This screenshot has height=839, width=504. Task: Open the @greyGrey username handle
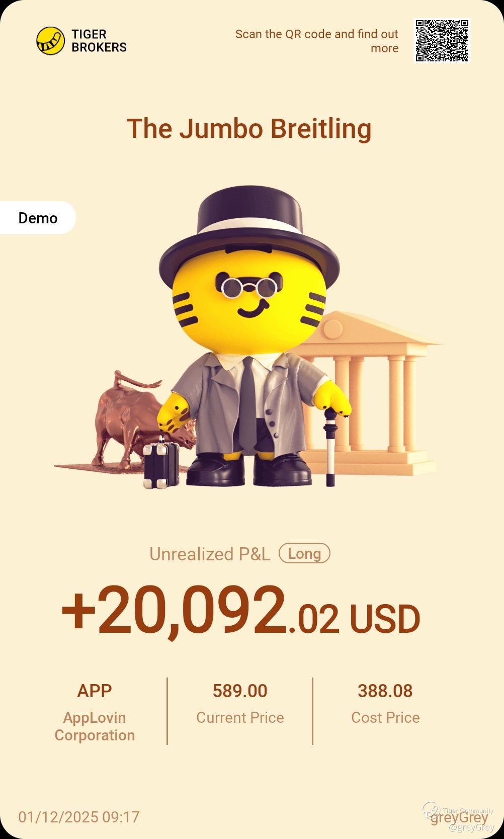471,827
